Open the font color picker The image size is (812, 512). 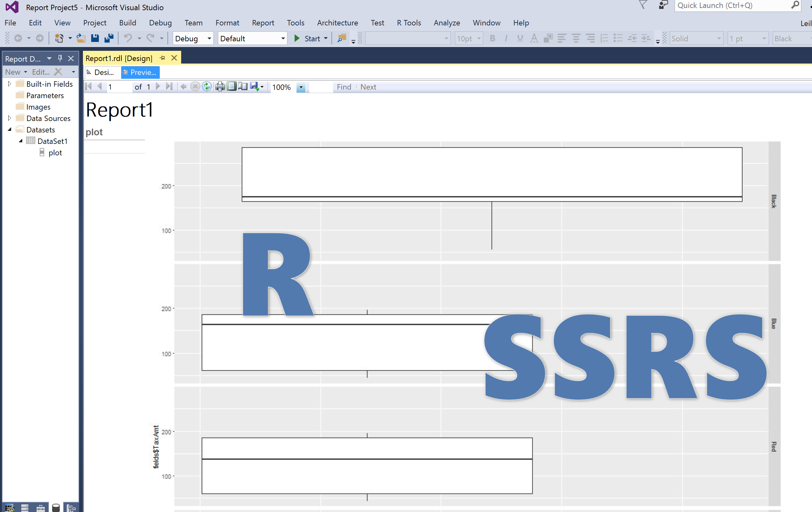coord(534,38)
